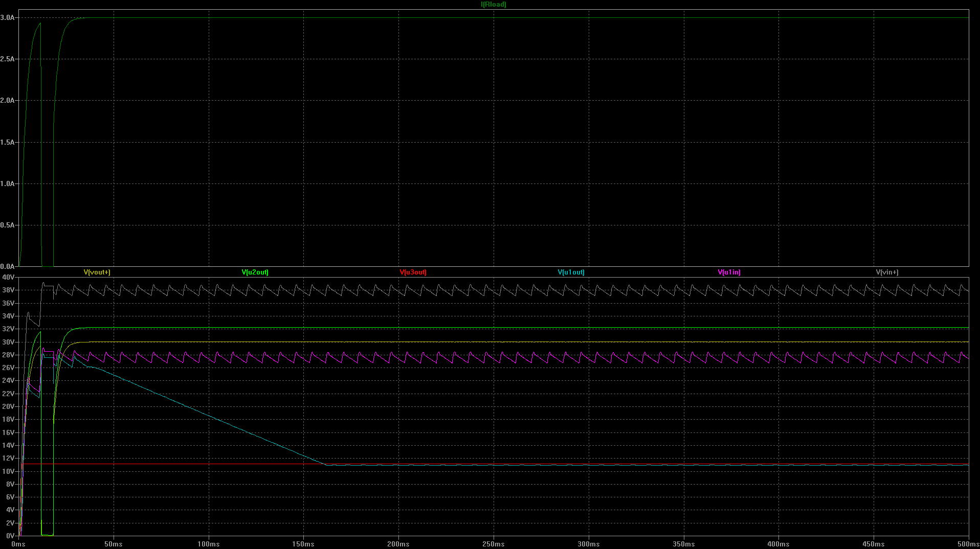Click the 200ms time axis label
Screen dimensions: 980x549
[x=398, y=544]
